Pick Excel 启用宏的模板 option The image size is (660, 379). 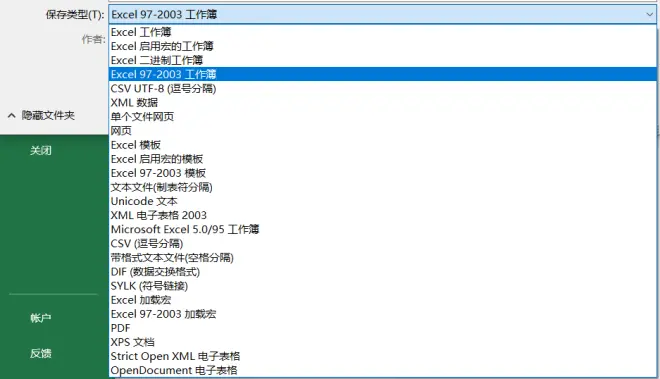pyautogui.click(x=383, y=159)
